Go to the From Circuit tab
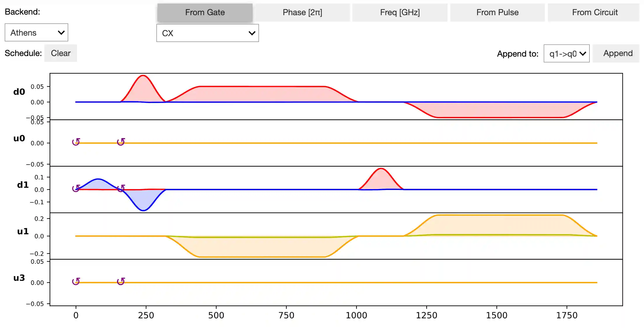This screenshot has height=328, width=644. coord(594,13)
